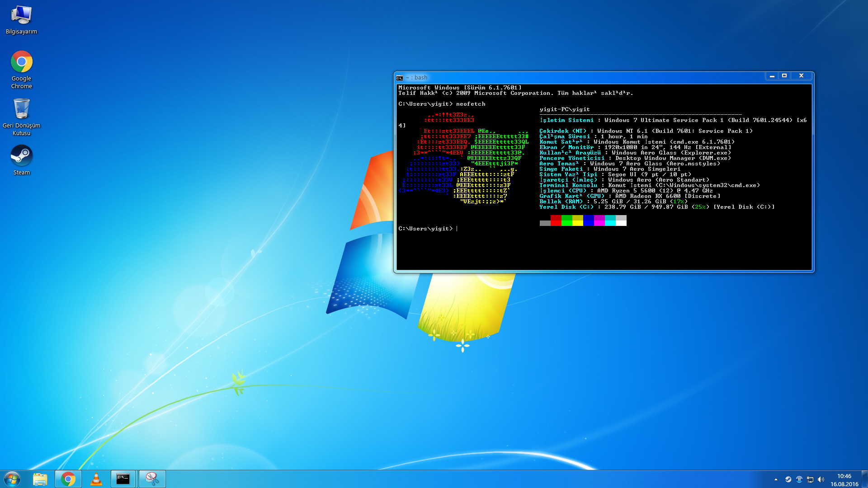Click the 'Telif Hakkı' copyright line
Screen dimensions: 868x488
516,93
